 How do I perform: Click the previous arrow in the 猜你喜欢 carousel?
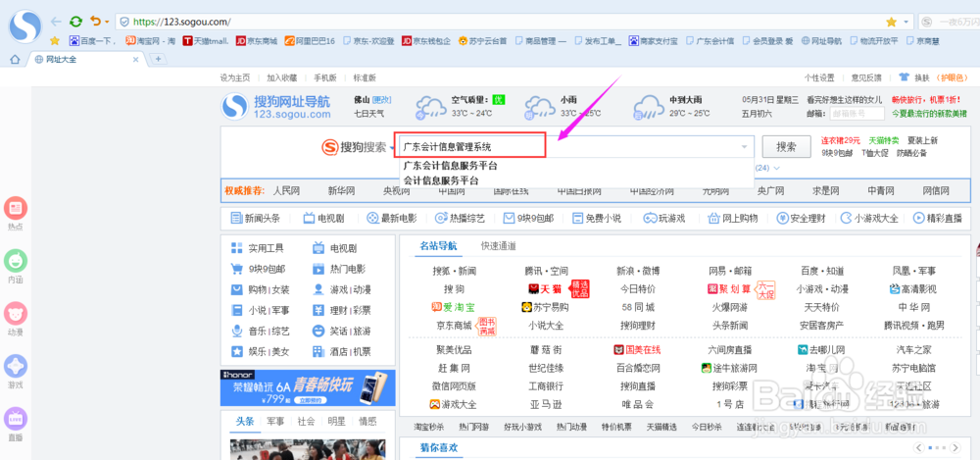tap(919, 447)
